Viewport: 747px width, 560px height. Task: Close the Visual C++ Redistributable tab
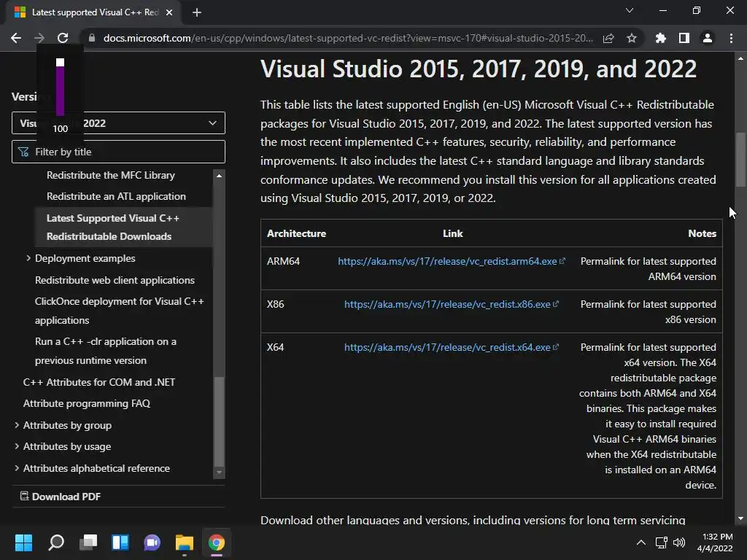[169, 12]
